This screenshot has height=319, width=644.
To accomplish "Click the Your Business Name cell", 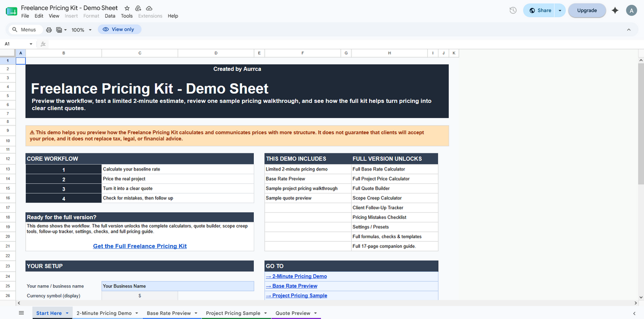I will [178, 286].
